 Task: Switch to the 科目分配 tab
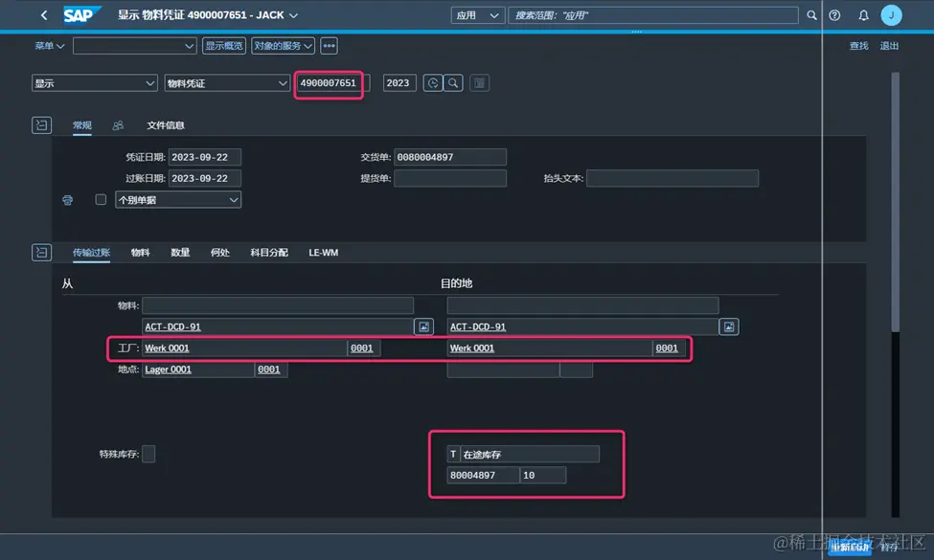click(269, 253)
